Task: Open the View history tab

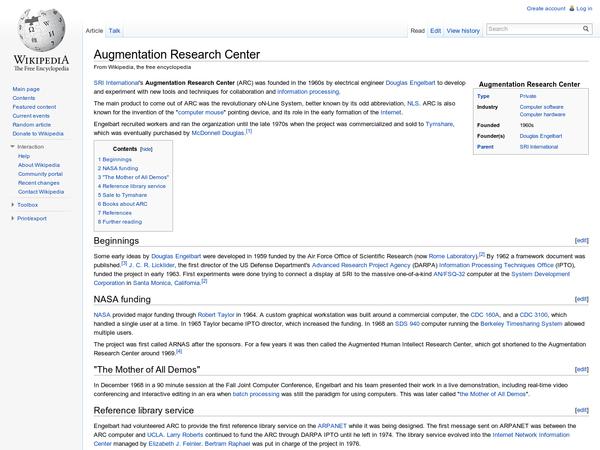Action: pos(463,31)
